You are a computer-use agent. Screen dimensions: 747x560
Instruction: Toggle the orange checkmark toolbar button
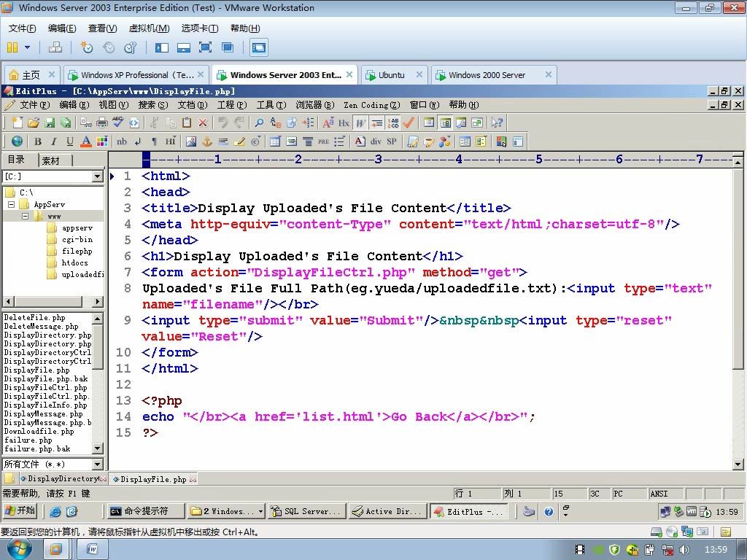409,122
